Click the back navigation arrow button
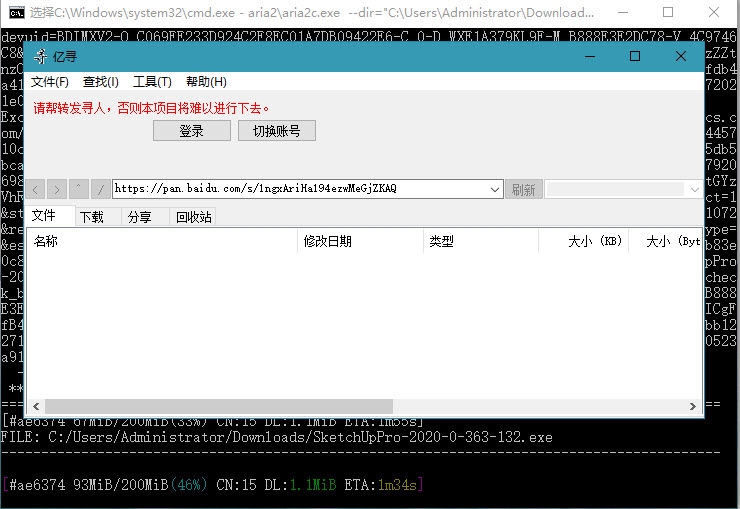Viewport: 740px width, 509px height. [35, 189]
